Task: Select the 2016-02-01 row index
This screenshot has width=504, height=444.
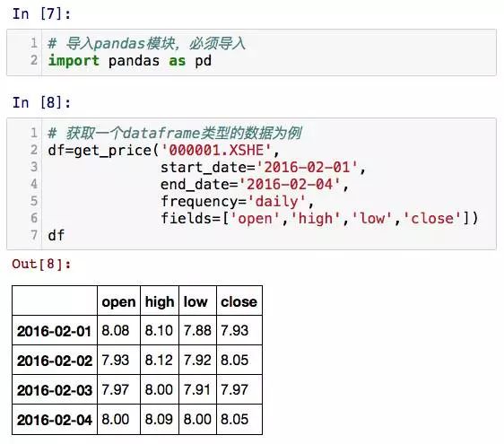Action: click(55, 330)
